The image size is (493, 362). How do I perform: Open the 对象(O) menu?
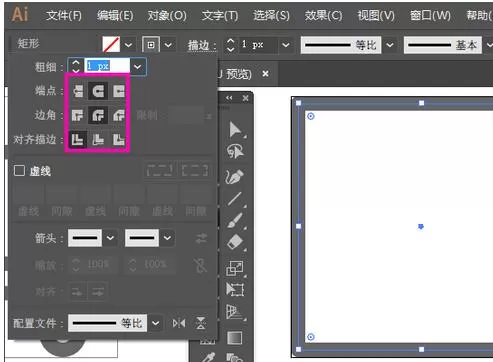click(x=167, y=15)
